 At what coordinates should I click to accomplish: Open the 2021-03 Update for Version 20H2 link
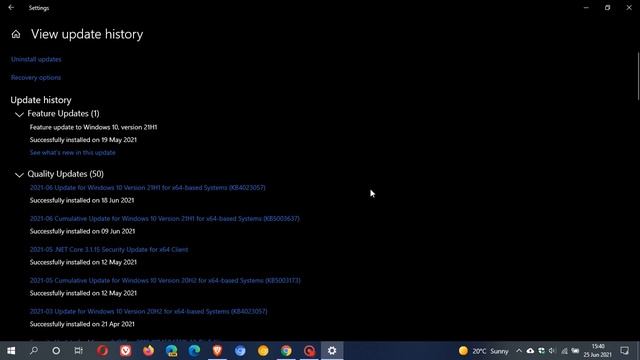(149, 311)
